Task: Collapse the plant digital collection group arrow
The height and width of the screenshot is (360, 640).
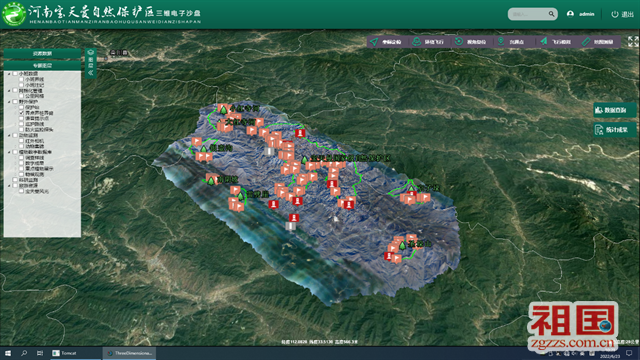Action: tap(9, 152)
